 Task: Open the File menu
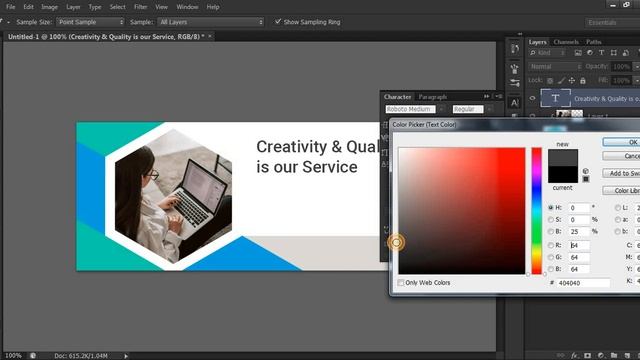point(11,7)
